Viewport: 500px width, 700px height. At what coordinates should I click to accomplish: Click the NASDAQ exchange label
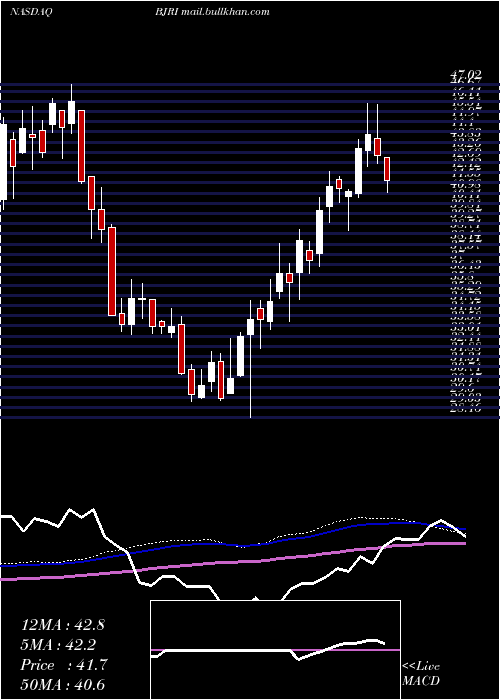pyautogui.click(x=31, y=12)
